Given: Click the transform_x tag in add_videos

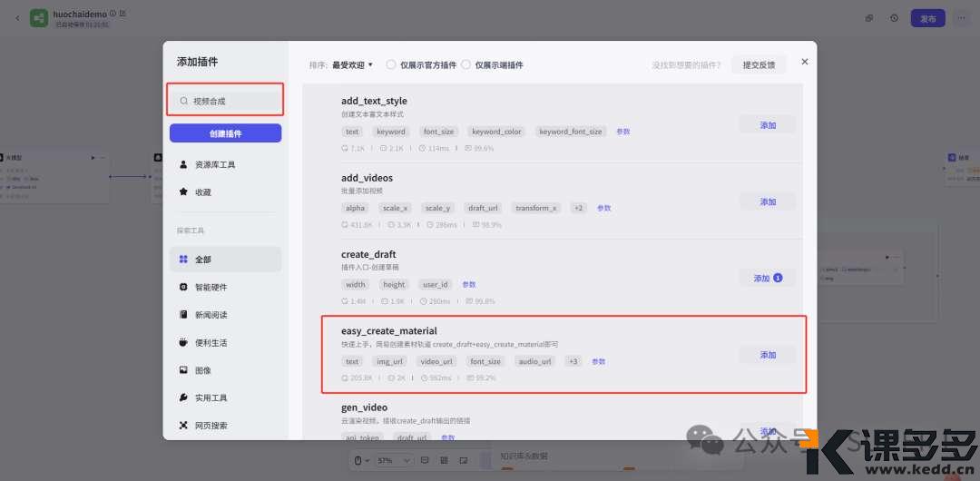Looking at the screenshot, I should click(536, 208).
